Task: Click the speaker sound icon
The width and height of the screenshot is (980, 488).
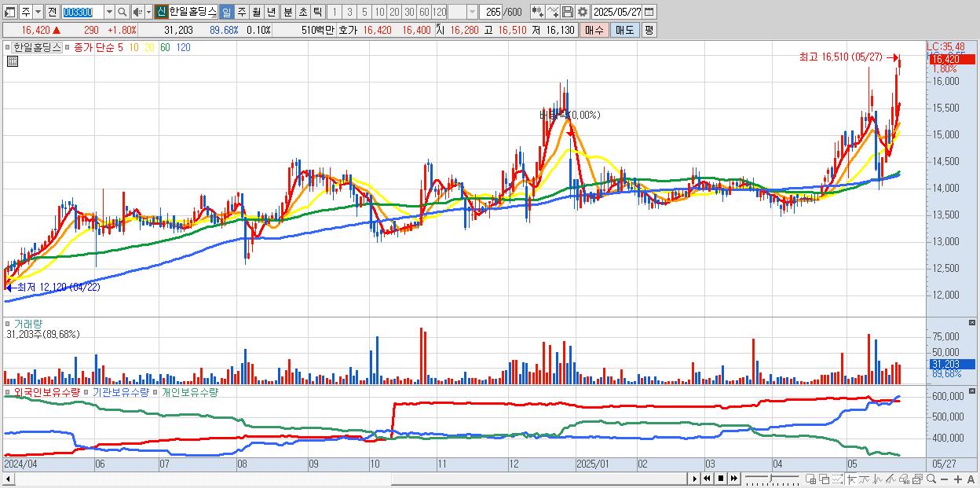Action: pyautogui.click(x=137, y=12)
